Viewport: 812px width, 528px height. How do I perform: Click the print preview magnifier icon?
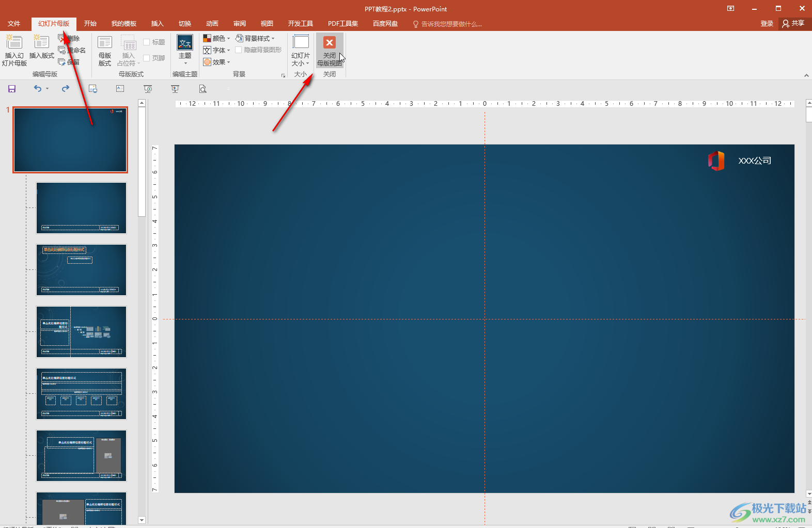203,89
